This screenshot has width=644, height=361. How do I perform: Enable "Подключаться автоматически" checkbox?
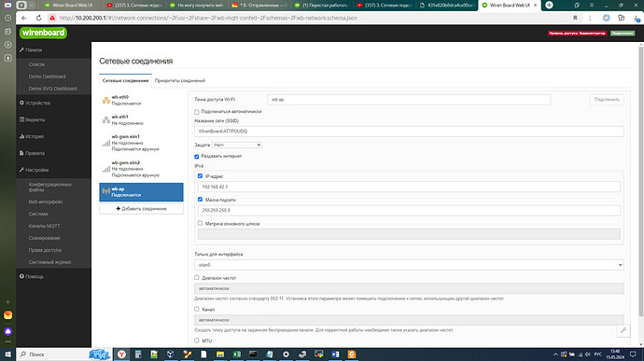(x=197, y=112)
